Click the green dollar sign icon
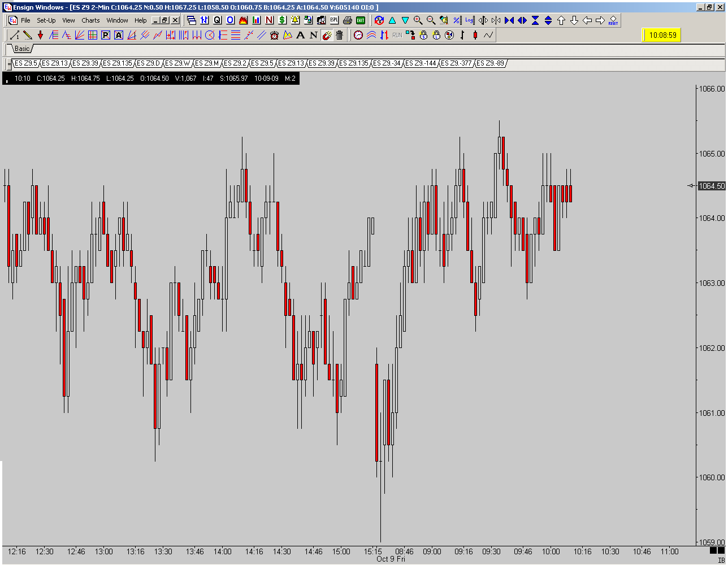 pos(282,20)
